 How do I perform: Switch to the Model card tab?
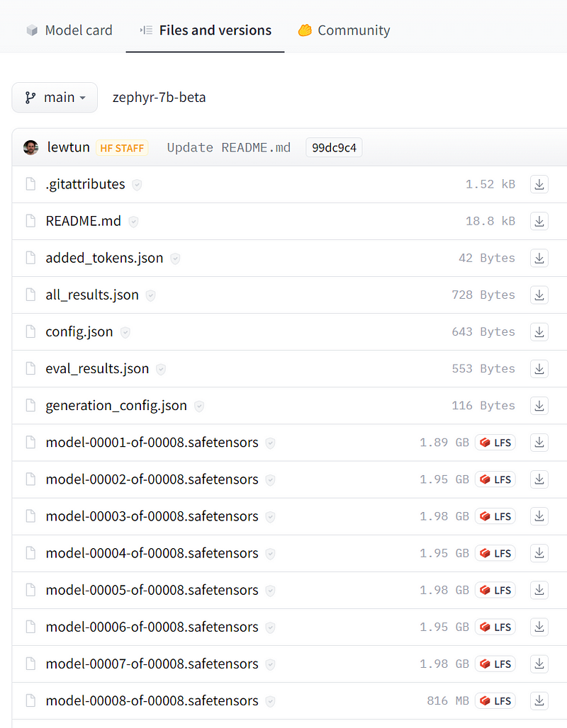(x=69, y=30)
